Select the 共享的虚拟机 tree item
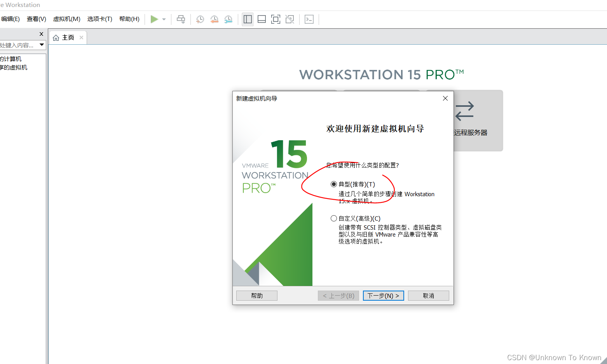Screen dimensions: 607x364 [x=14, y=68]
